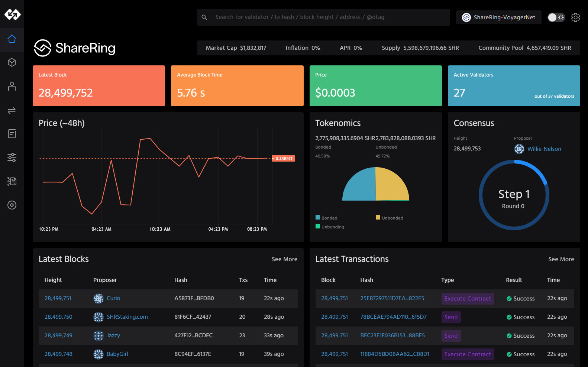Open transaction hash 25E87297511D7EA...822F5

392,298
